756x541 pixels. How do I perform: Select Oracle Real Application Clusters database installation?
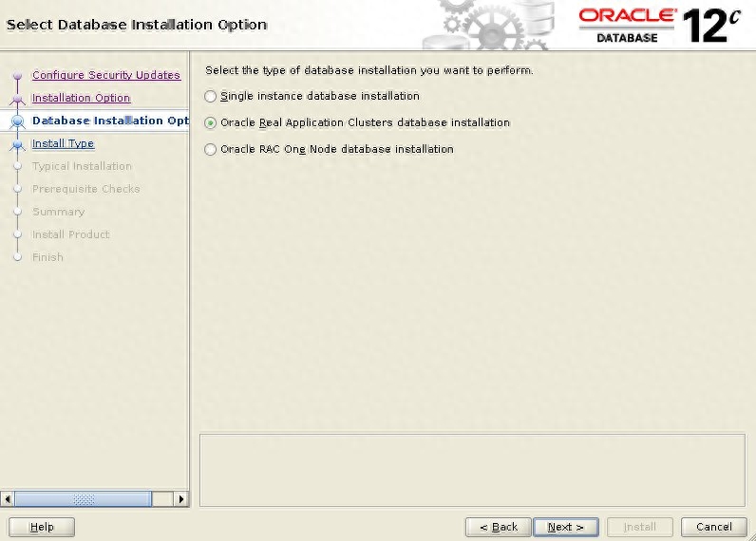pos(211,122)
